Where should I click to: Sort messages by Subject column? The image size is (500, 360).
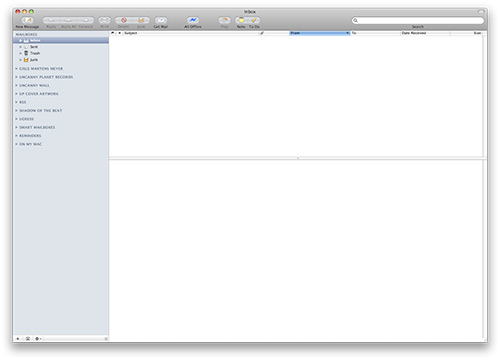(x=191, y=33)
